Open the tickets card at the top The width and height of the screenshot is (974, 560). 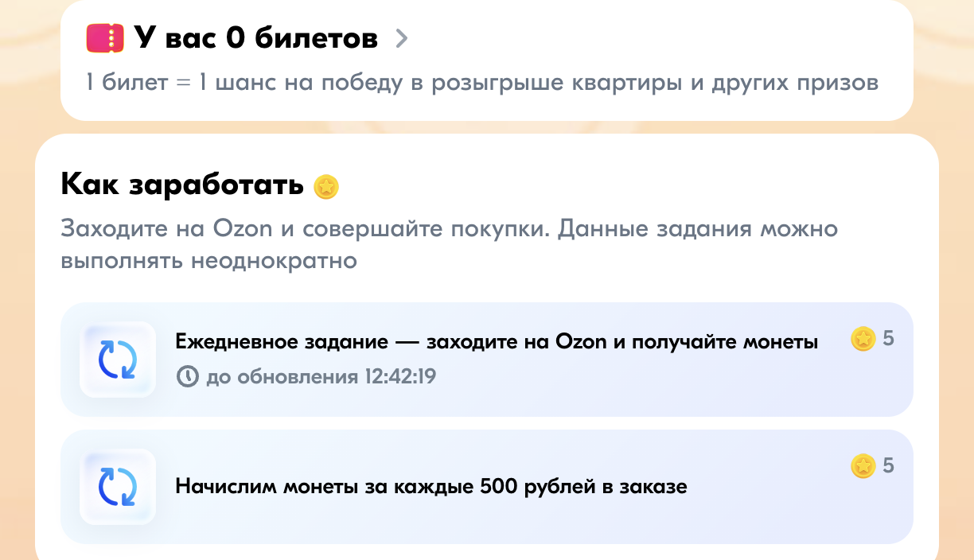click(487, 60)
